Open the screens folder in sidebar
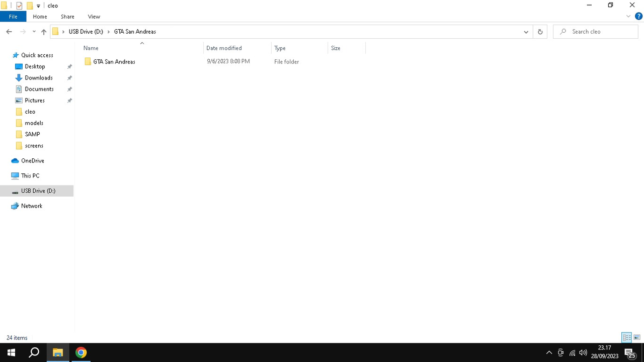This screenshot has width=644, height=362. (34, 146)
